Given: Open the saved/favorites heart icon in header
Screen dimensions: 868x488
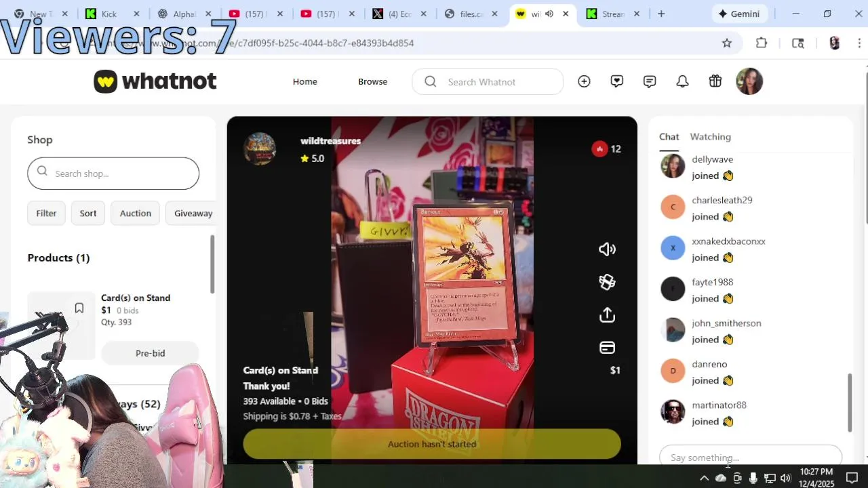Looking at the screenshot, I should click(616, 81).
